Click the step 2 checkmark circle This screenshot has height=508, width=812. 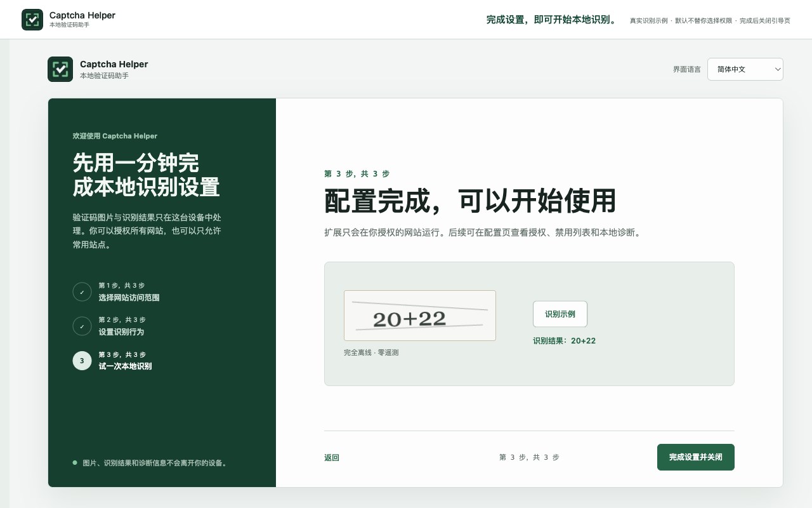[x=82, y=326]
